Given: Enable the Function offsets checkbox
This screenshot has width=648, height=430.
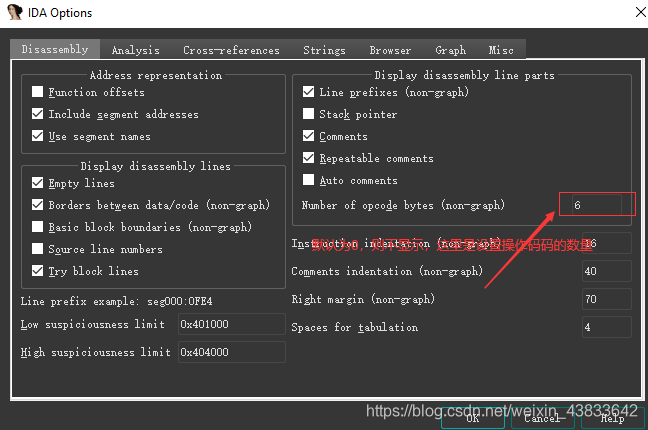Looking at the screenshot, I should pos(38,92).
